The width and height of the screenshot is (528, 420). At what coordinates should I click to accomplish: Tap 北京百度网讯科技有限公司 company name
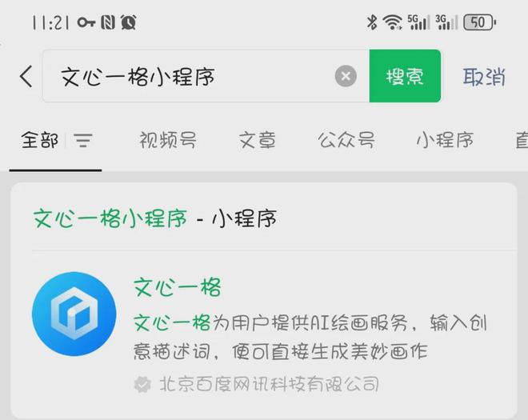coord(269,384)
